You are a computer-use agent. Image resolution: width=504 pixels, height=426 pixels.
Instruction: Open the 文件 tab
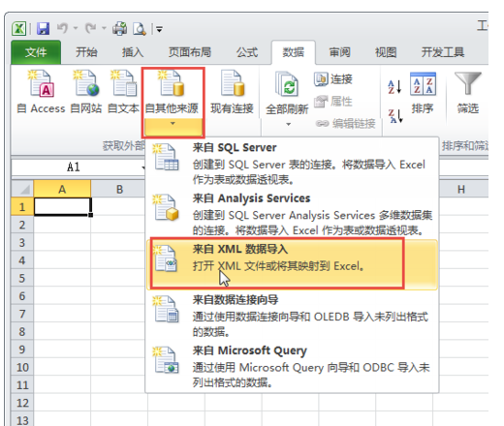tap(36, 52)
